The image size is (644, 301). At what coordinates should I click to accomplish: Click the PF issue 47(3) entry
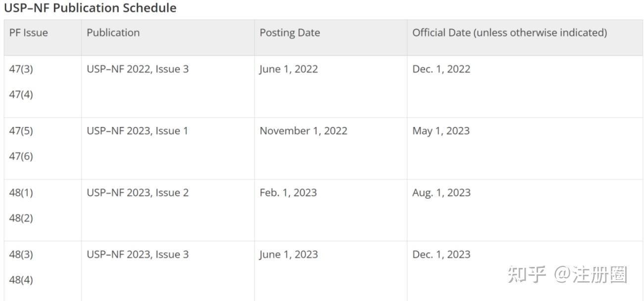tap(21, 69)
